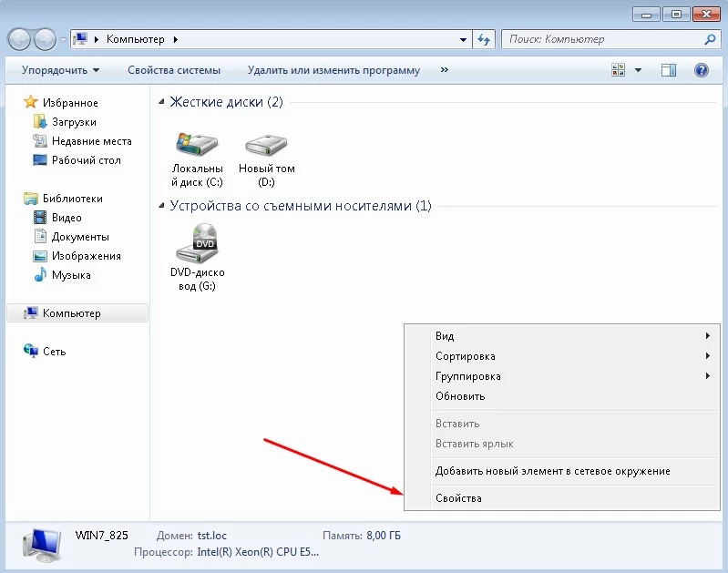Maximize the Explorer window
Screen dimensions: 728x573
click(676, 15)
